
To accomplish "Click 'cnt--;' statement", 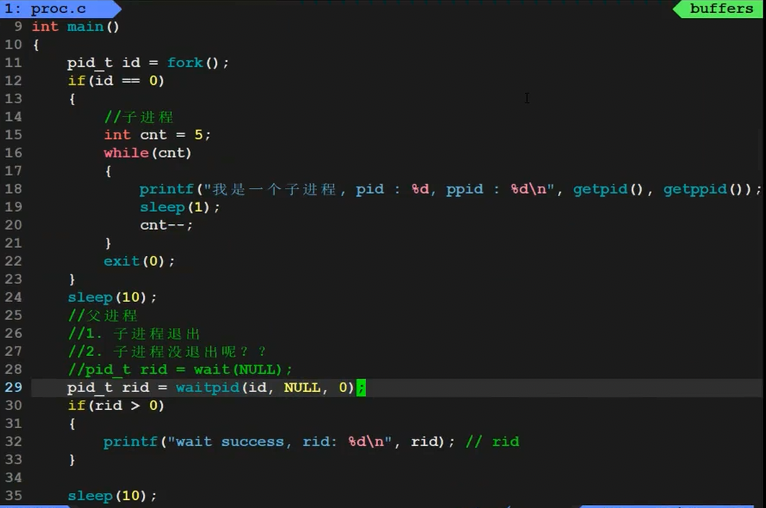I will click(x=166, y=225).
